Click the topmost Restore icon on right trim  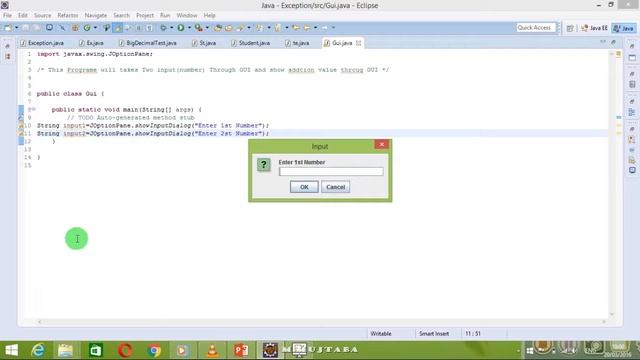[x=632, y=46]
